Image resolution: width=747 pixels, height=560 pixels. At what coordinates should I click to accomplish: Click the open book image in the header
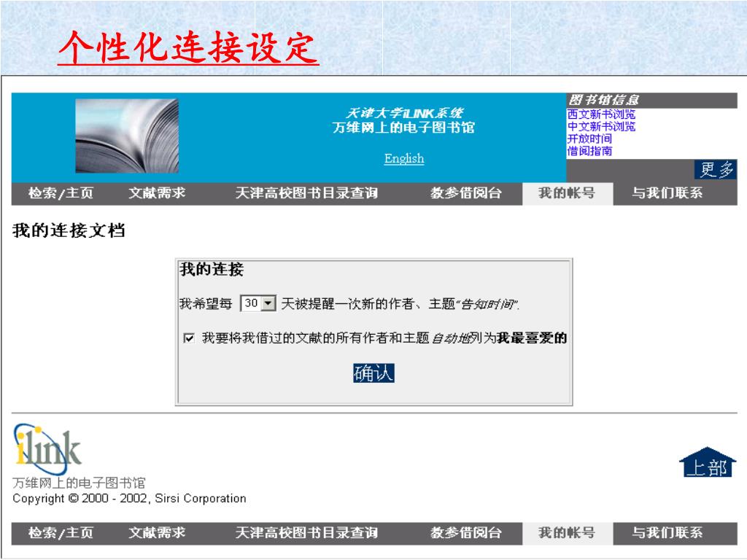pyautogui.click(x=127, y=136)
